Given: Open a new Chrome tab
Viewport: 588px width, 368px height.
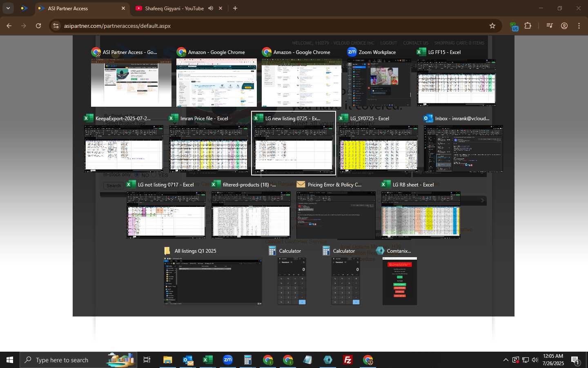Looking at the screenshot, I should point(235,8).
